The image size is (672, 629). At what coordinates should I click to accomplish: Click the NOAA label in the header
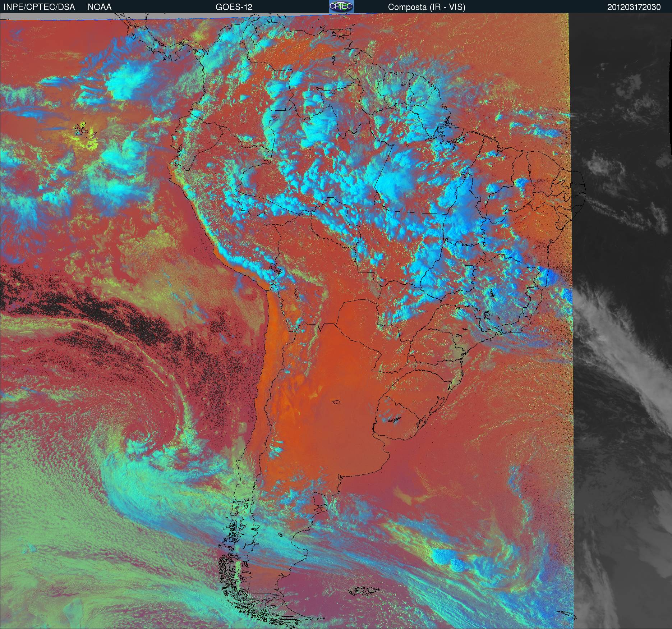tap(100, 7)
